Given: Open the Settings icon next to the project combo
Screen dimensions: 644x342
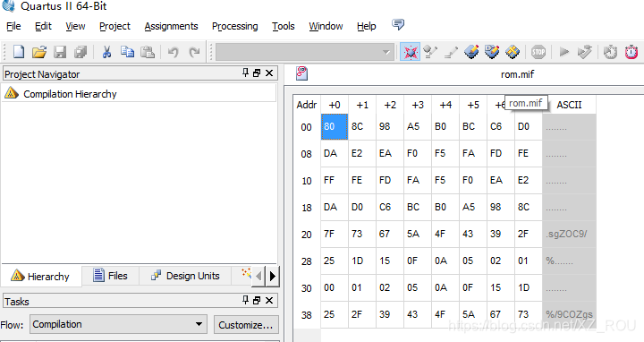Looking at the screenshot, I should 410,52.
